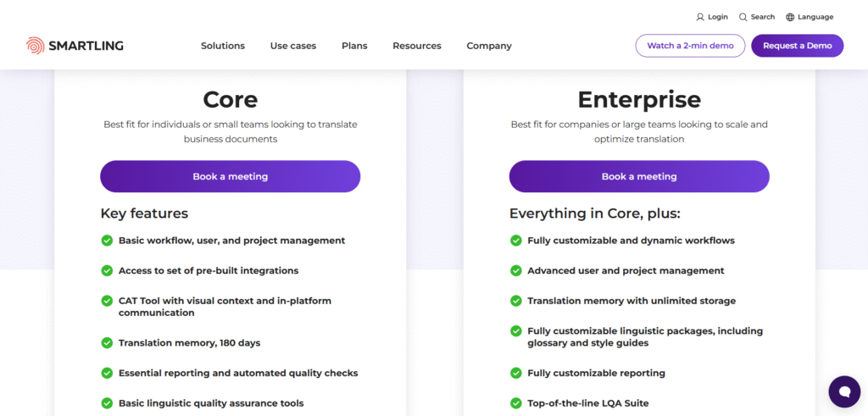
Task: Click checkmark beside Fully customizable reporting
Action: (x=515, y=373)
